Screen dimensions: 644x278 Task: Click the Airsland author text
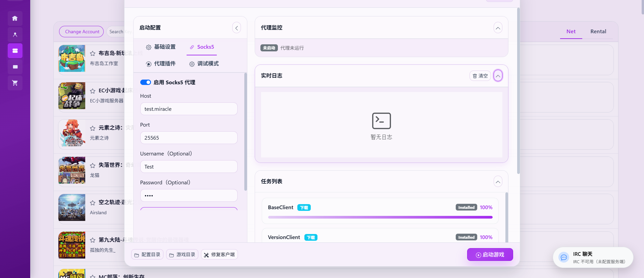point(98,213)
